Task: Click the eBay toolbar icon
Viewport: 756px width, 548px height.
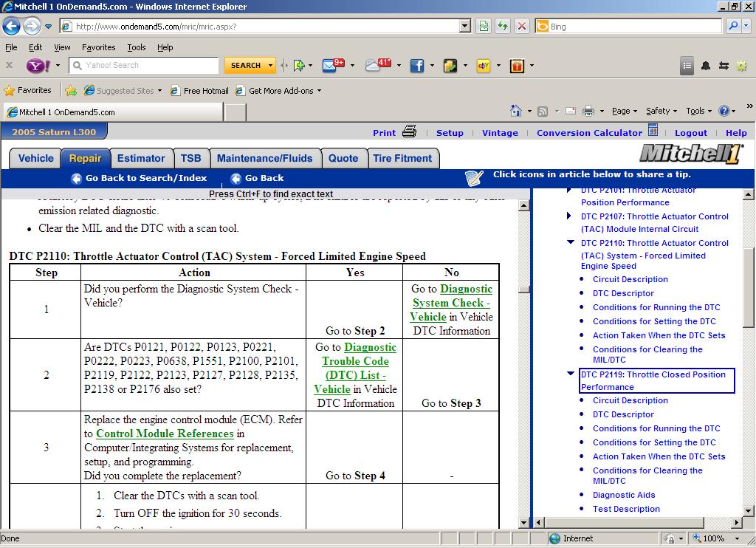Action: click(484, 66)
